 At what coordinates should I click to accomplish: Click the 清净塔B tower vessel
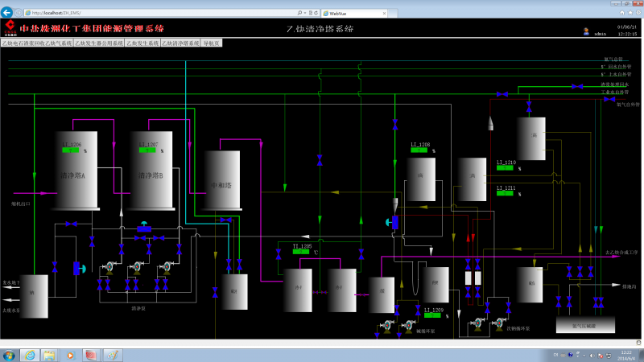(151, 171)
